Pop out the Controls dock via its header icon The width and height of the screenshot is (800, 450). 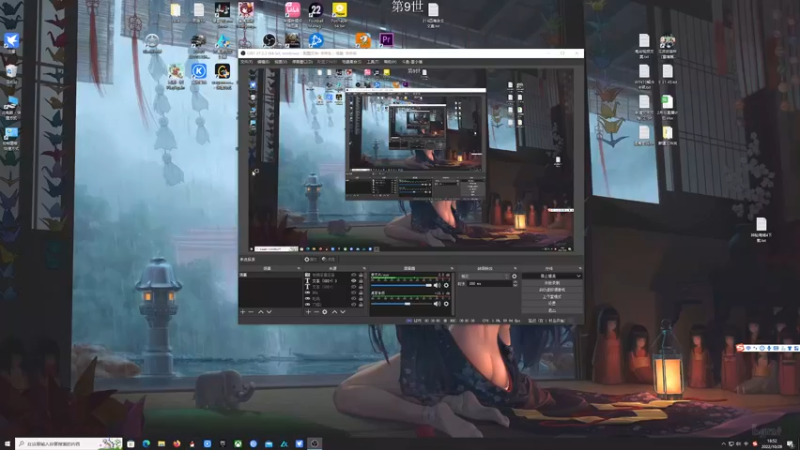pyautogui.click(x=579, y=268)
